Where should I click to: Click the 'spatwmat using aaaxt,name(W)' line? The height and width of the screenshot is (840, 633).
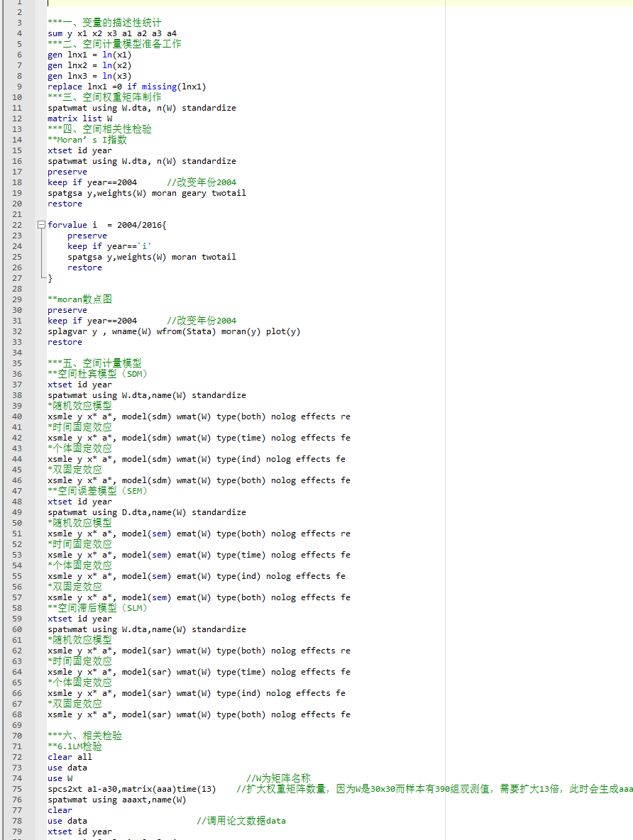[x=117, y=800]
